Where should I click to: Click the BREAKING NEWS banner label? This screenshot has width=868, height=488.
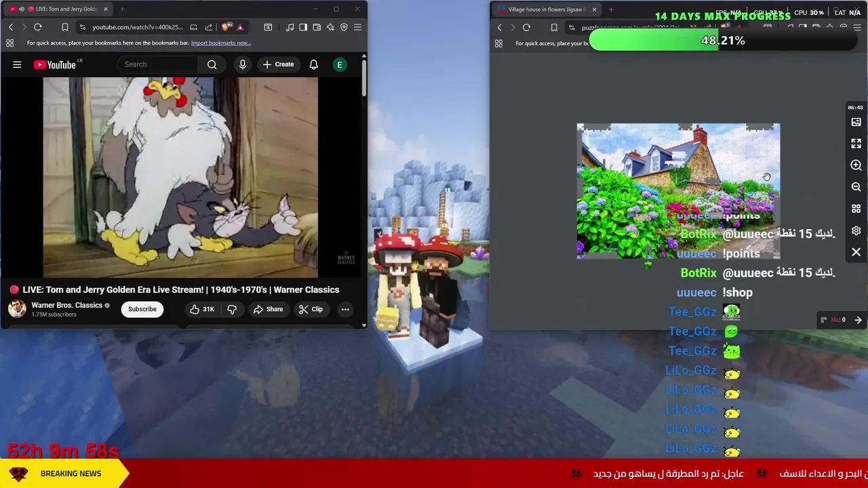tap(71, 474)
